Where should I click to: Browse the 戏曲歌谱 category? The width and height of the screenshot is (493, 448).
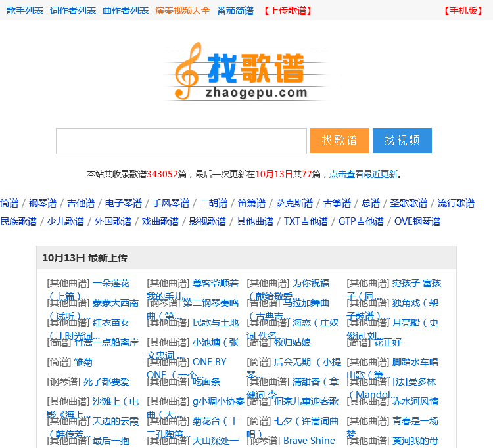coord(160,221)
